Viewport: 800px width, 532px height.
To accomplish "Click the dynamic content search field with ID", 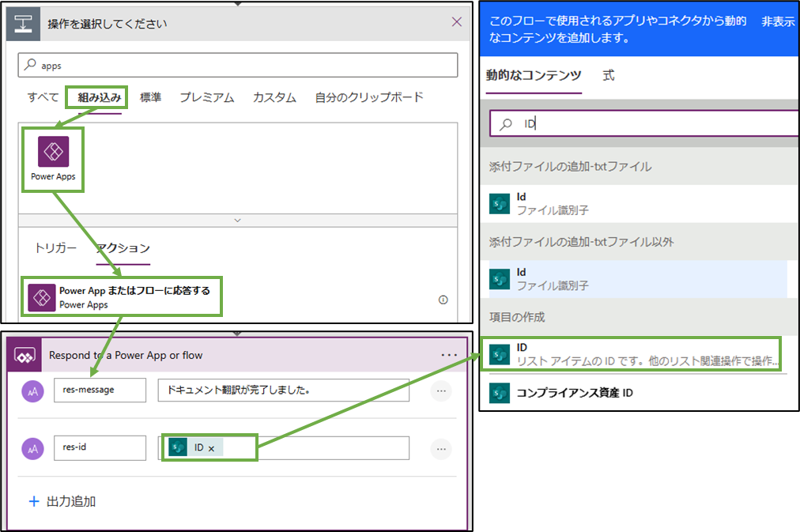I will [x=644, y=123].
